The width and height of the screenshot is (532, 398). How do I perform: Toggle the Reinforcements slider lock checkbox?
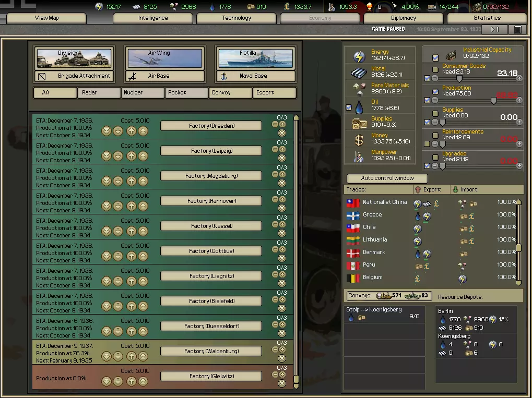coord(427,144)
